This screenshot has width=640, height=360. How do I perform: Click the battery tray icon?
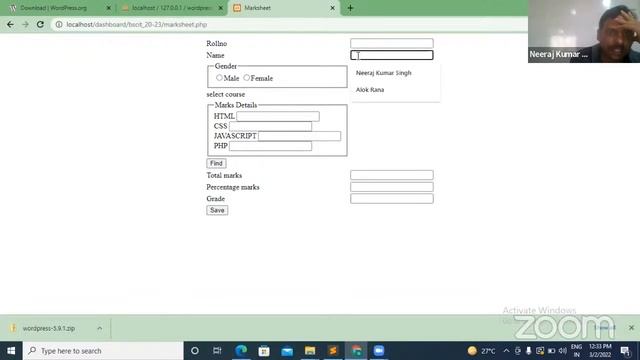point(551,351)
